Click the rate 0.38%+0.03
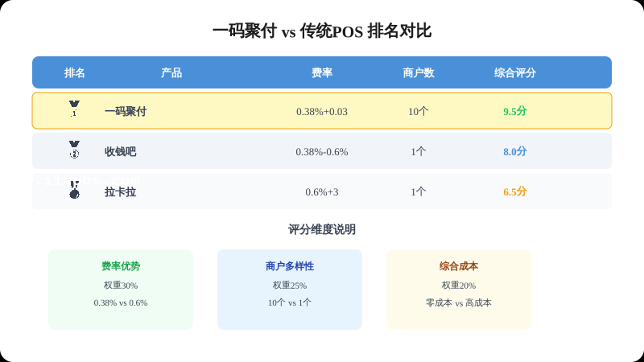644x362 pixels. coord(321,112)
